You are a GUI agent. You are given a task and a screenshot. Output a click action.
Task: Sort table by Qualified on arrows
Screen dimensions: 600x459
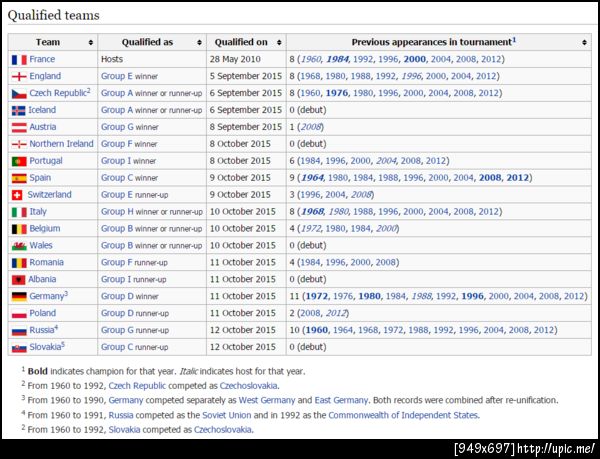279,42
